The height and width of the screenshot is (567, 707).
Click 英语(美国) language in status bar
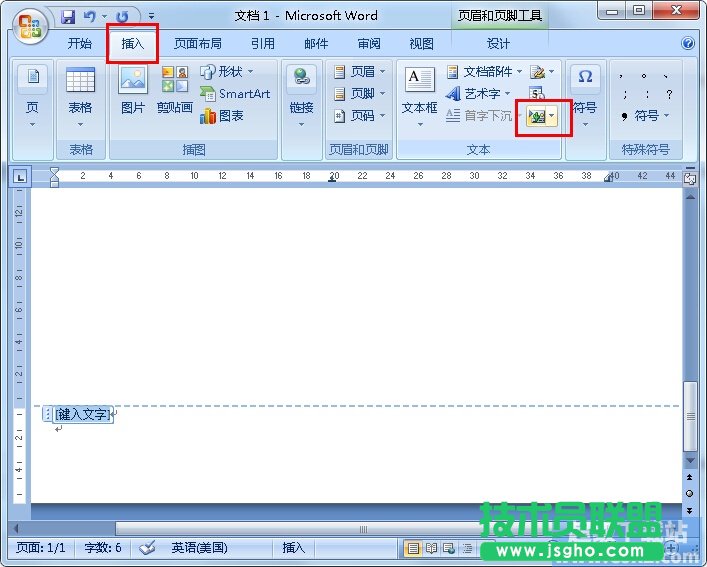pyautogui.click(x=198, y=548)
